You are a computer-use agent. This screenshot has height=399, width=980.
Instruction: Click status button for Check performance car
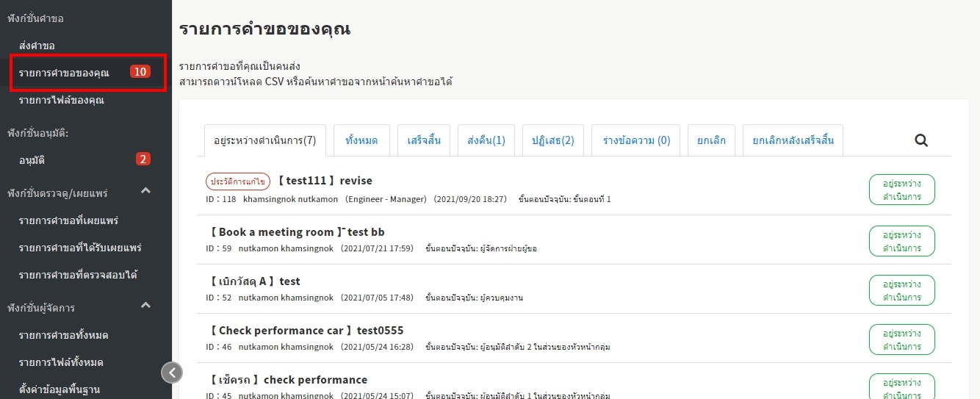(901, 339)
